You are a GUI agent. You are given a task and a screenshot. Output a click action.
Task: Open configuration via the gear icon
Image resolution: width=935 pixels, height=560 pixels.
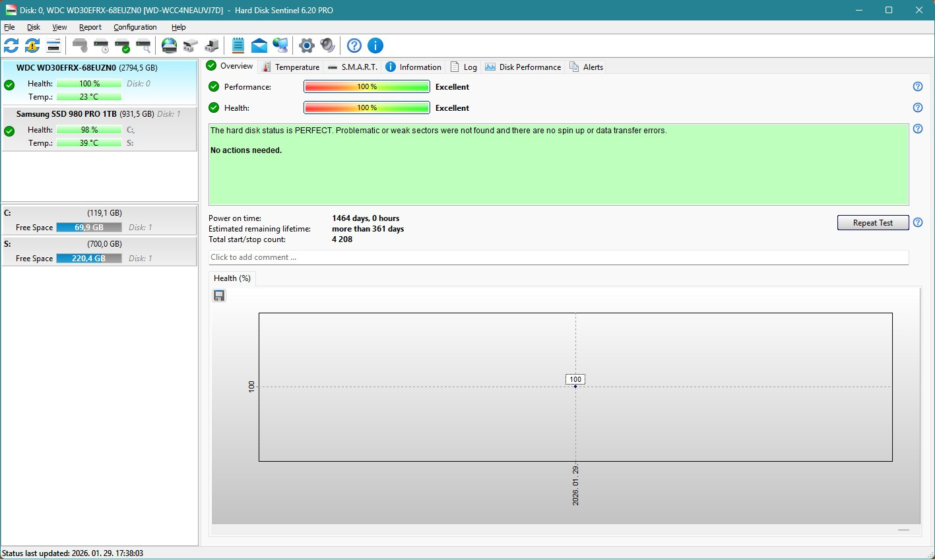click(x=307, y=46)
